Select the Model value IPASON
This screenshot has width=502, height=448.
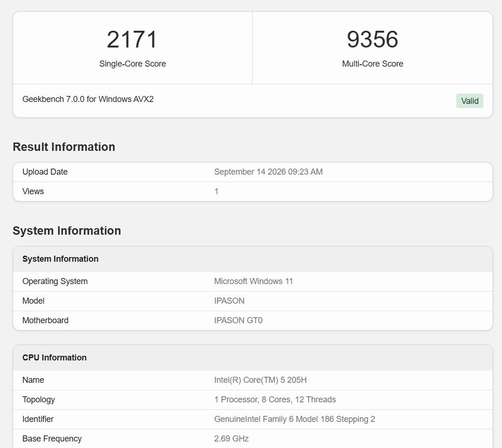(229, 301)
